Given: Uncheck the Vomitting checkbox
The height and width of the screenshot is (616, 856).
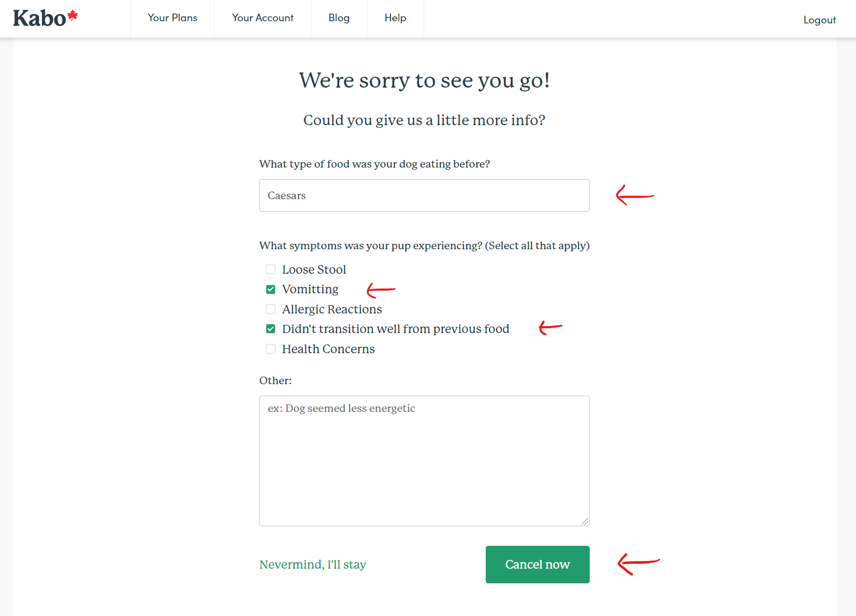Looking at the screenshot, I should click(x=271, y=289).
